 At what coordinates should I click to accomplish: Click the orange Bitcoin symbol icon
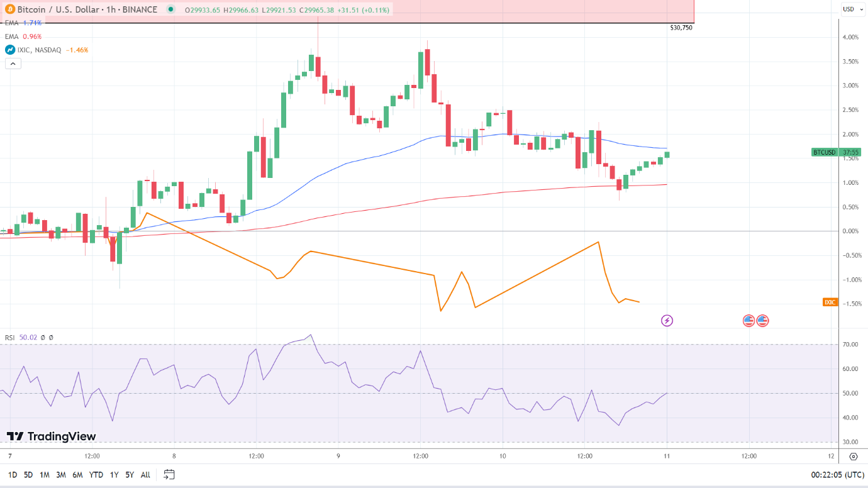pyautogui.click(x=10, y=9)
